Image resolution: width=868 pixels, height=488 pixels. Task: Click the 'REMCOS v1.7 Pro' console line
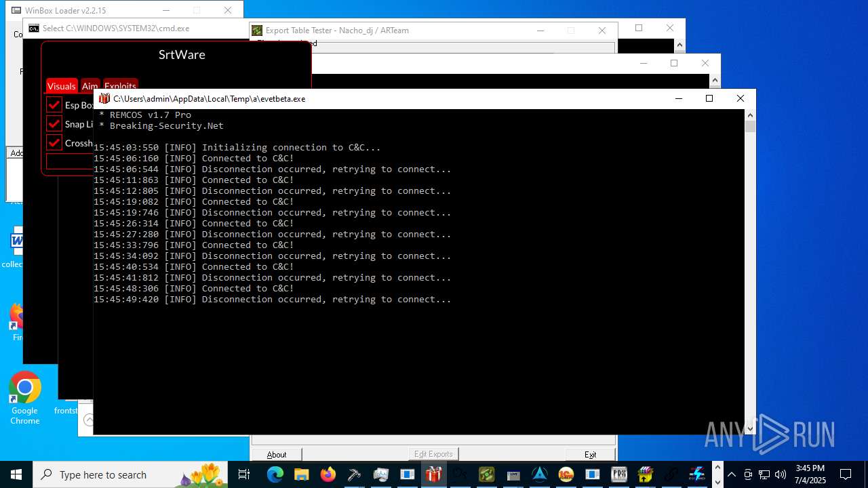tap(145, 115)
